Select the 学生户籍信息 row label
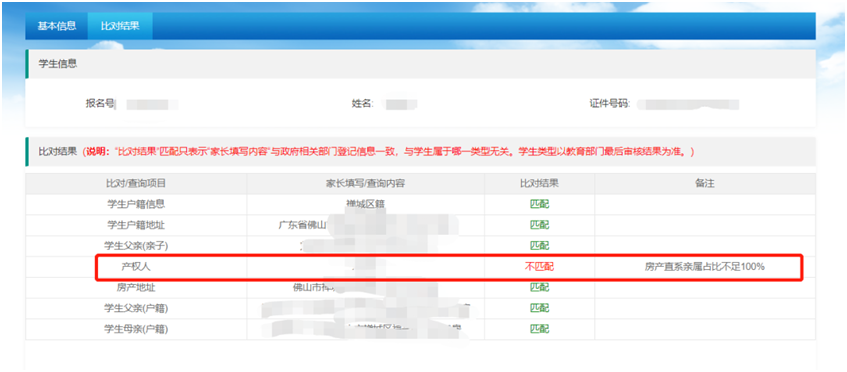This screenshot has width=847, height=372. click(x=136, y=204)
